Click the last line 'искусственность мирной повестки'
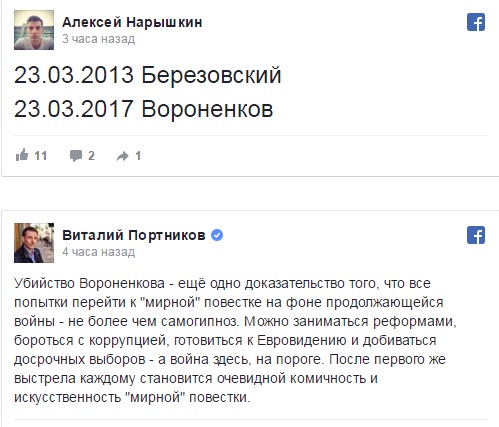 (x=132, y=397)
